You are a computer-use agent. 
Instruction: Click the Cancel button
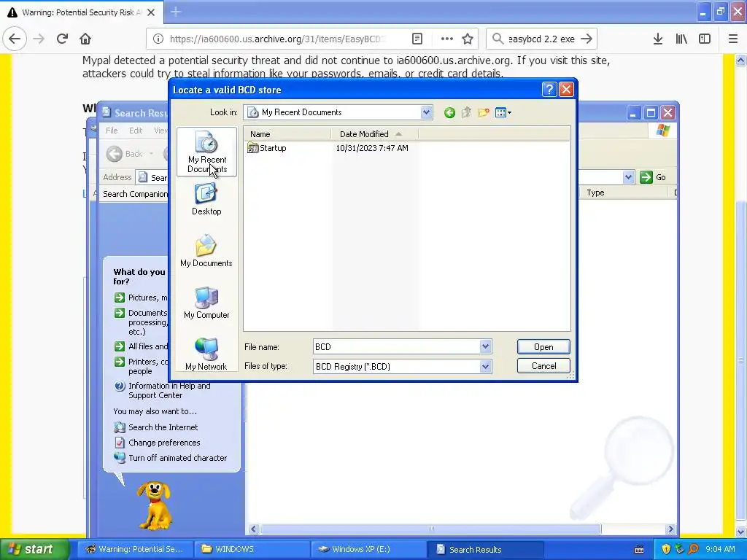[x=543, y=366]
